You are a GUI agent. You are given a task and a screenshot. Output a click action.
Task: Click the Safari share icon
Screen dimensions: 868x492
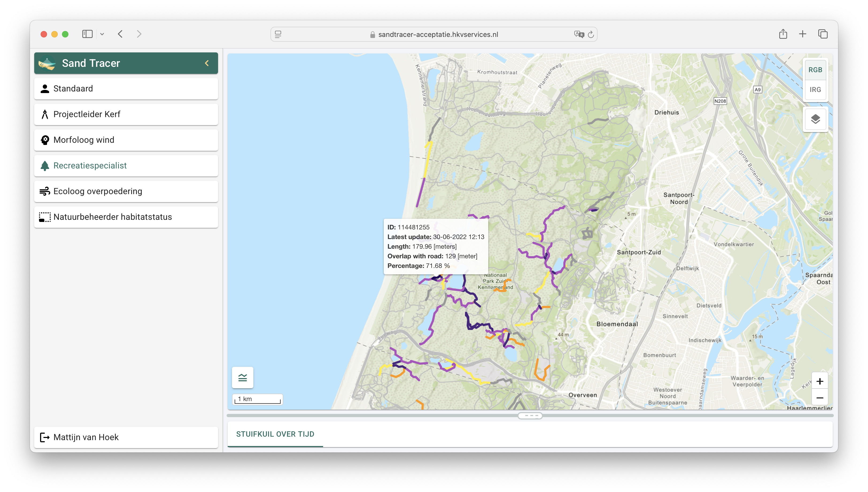[783, 34]
